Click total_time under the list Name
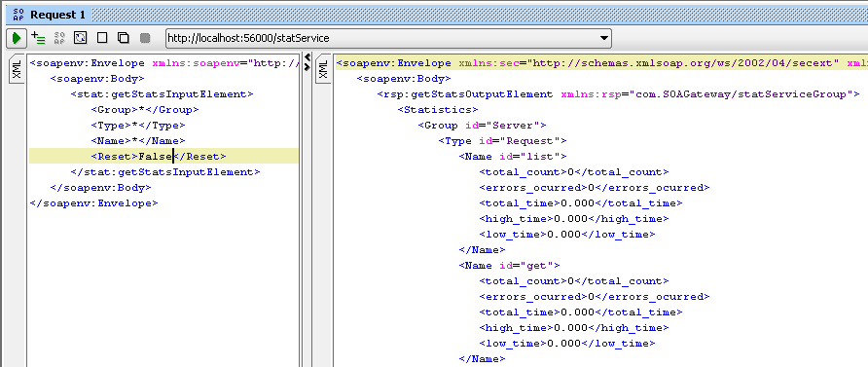Image resolution: width=868 pixels, height=367 pixels. pyautogui.click(x=581, y=202)
